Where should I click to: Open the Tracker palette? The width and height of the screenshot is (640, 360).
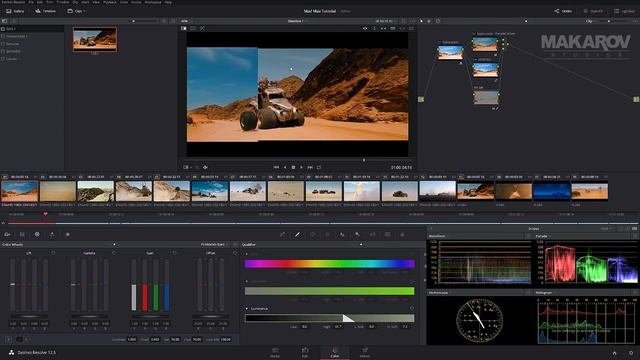pyautogui.click(x=328, y=234)
